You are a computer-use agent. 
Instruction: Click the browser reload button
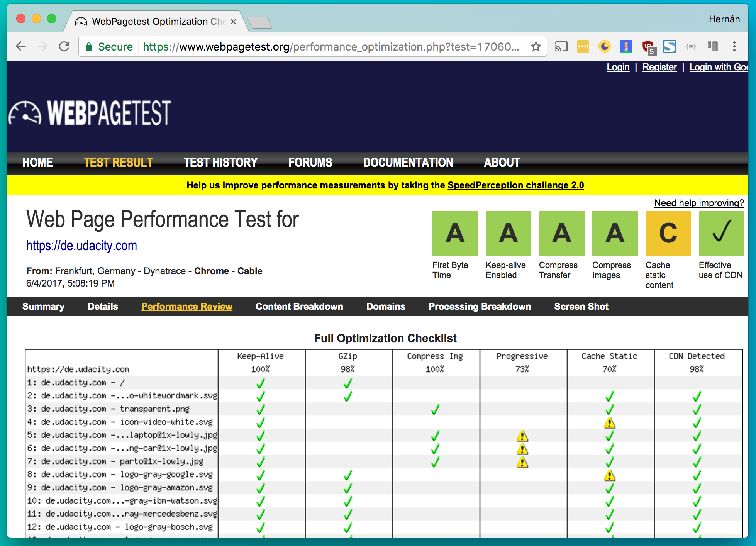[64, 47]
